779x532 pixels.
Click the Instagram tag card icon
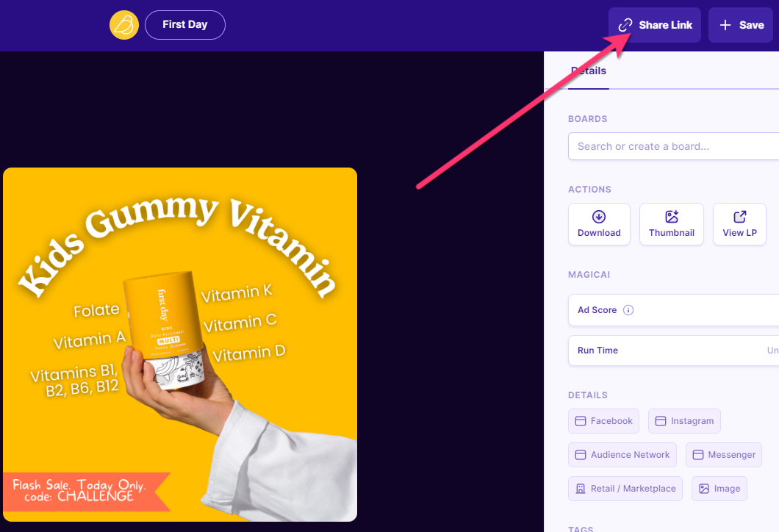(x=660, y=421)
